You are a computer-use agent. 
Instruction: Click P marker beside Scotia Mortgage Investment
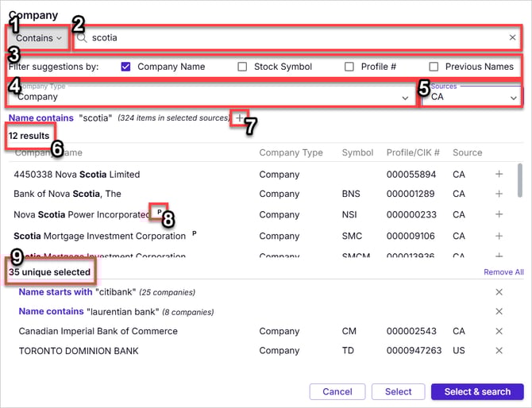[x=195, y=233]
